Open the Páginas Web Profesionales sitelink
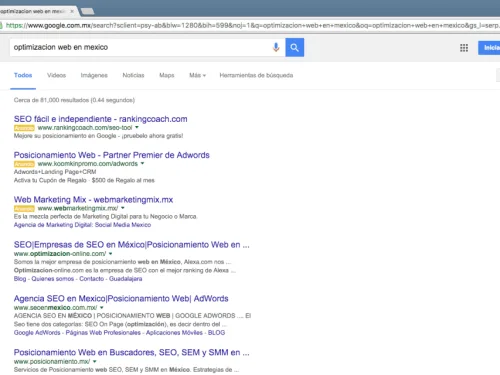This screenshot has width=500, height=375. pyautogui.click(x=103, y=333)
